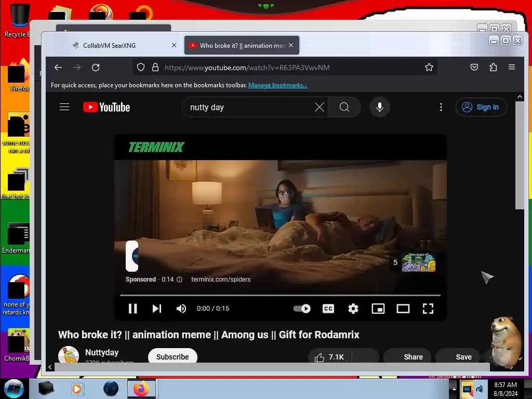The height and width of the screenshot is (399, 532).
Task: Submit search with the magnifier button
Action: pyautogui.click(x=344, y=107)
